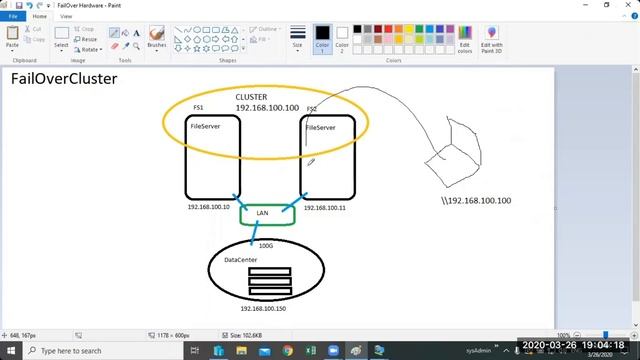
Task: Choose the Right arrow shape
Action: point(216,39)
